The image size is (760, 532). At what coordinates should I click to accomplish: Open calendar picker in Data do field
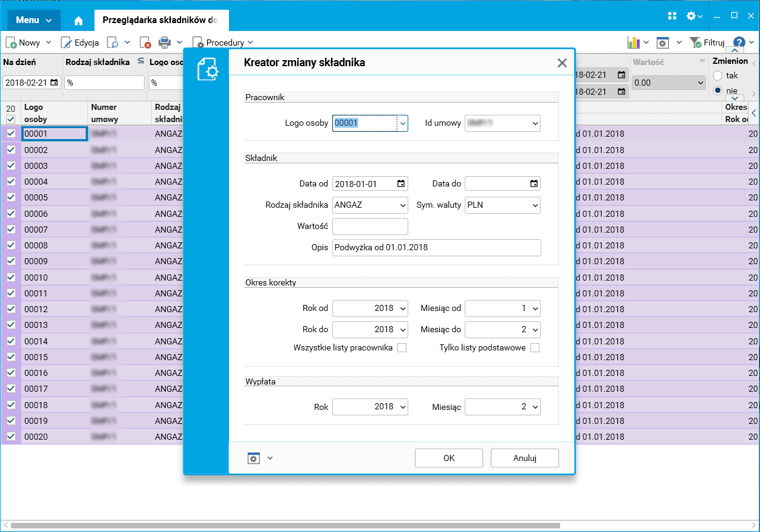(533, 183)
